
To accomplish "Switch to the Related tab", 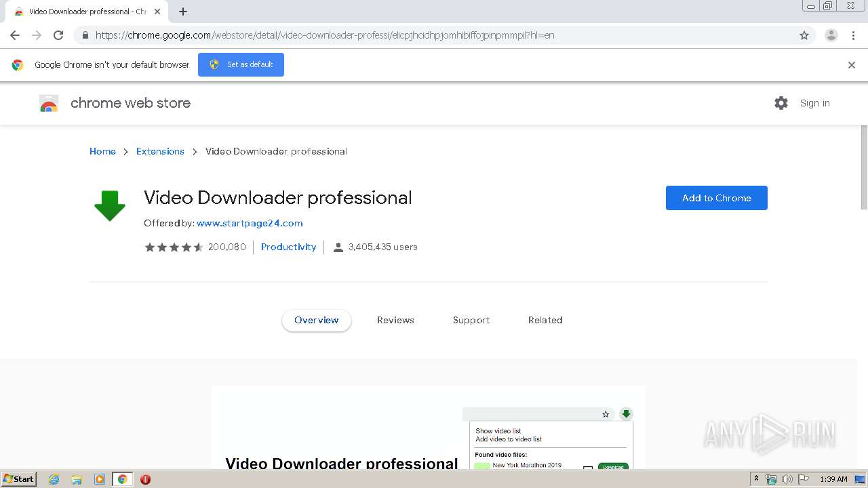I will point(545,320).
